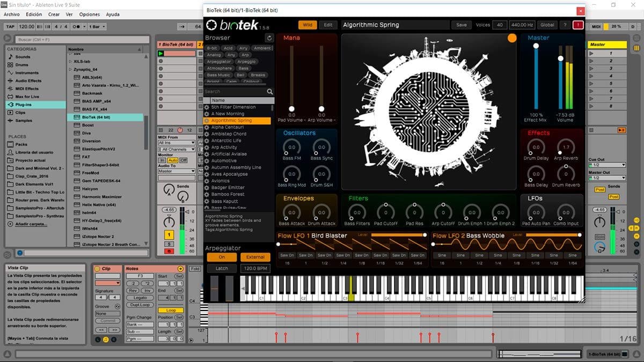Toggle track 1 activator button

coord(169,234)
